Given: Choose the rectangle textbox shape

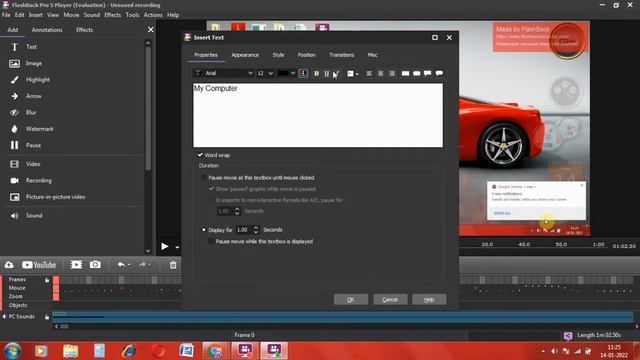Looking at the screenshot, I should click(x=405, y=73).
